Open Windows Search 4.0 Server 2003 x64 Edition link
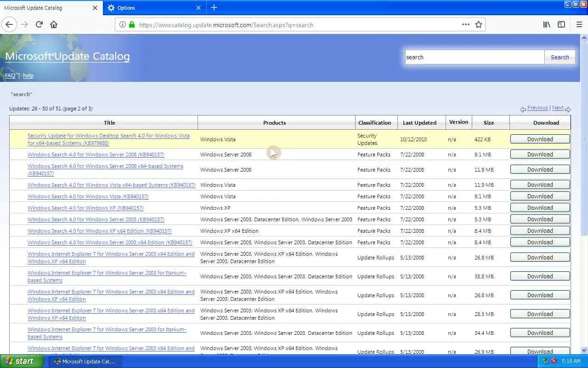 [110, 242]
